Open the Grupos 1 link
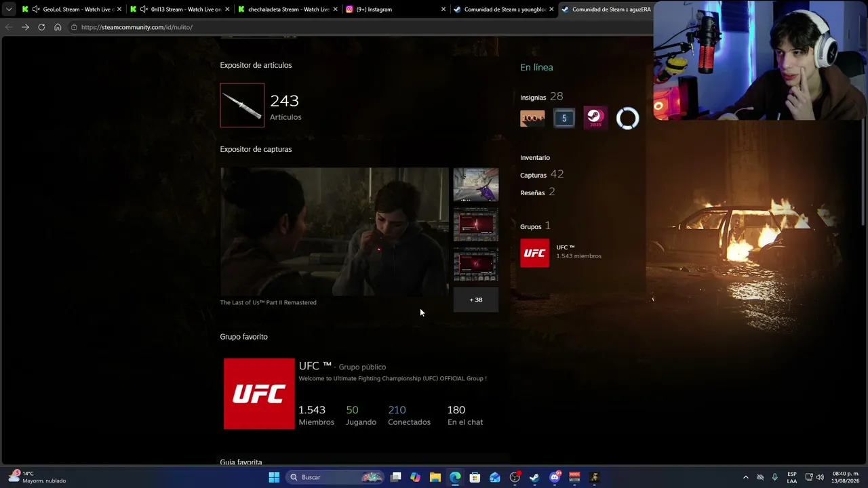 coord(535,226)
